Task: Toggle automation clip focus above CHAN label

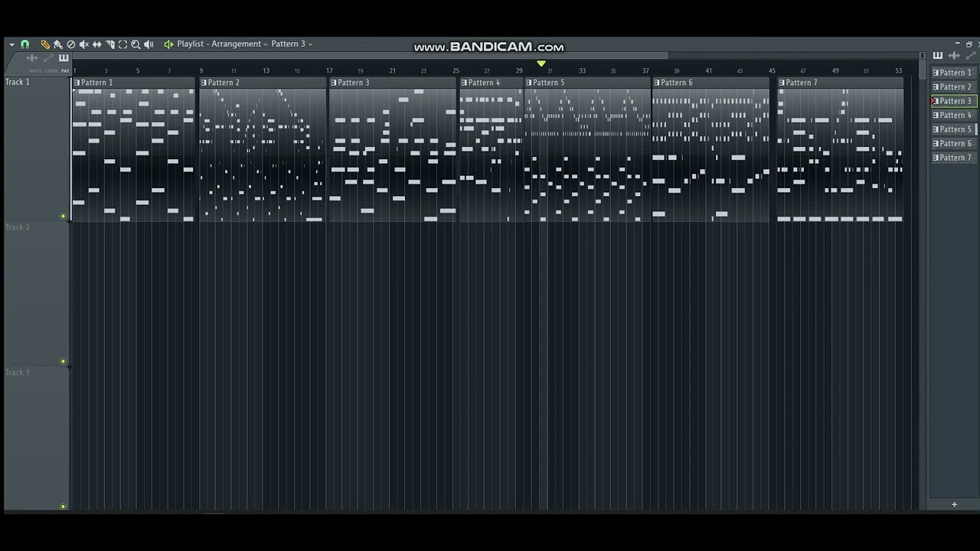Action: pyautogui.click(x=49, y=58)
